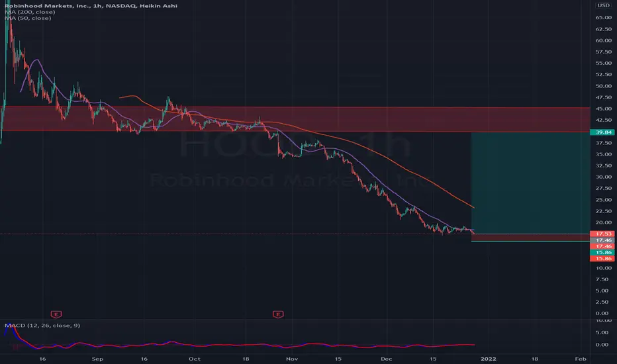Click the 50.00 price axis label
Viewport: 617px width, 364px height.
603,86
